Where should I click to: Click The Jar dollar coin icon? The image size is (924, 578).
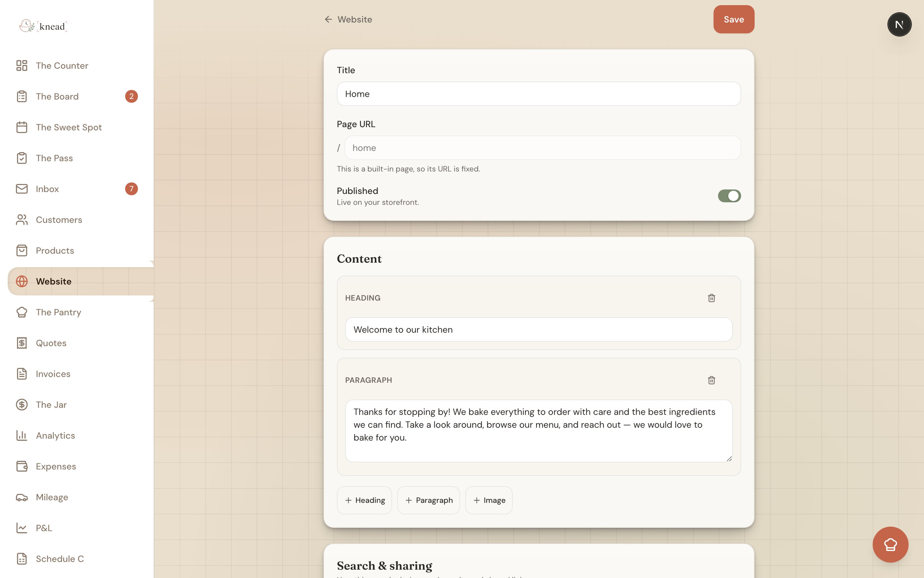(22, 405)
